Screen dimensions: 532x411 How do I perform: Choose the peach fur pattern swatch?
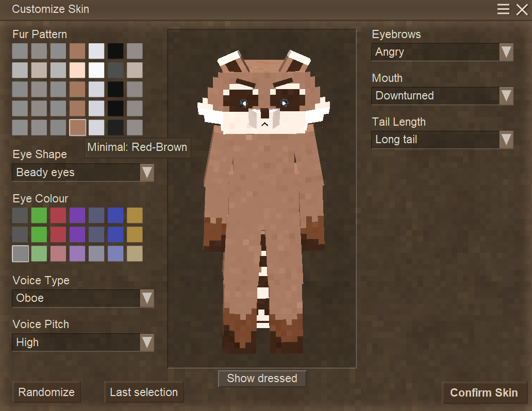click(77, 70)
